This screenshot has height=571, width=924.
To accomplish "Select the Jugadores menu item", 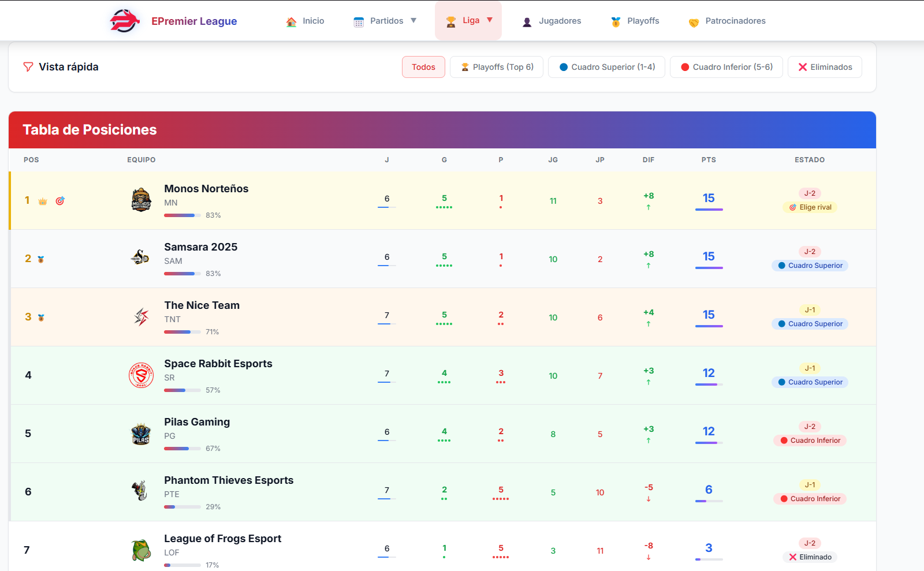I will point(551,21).
